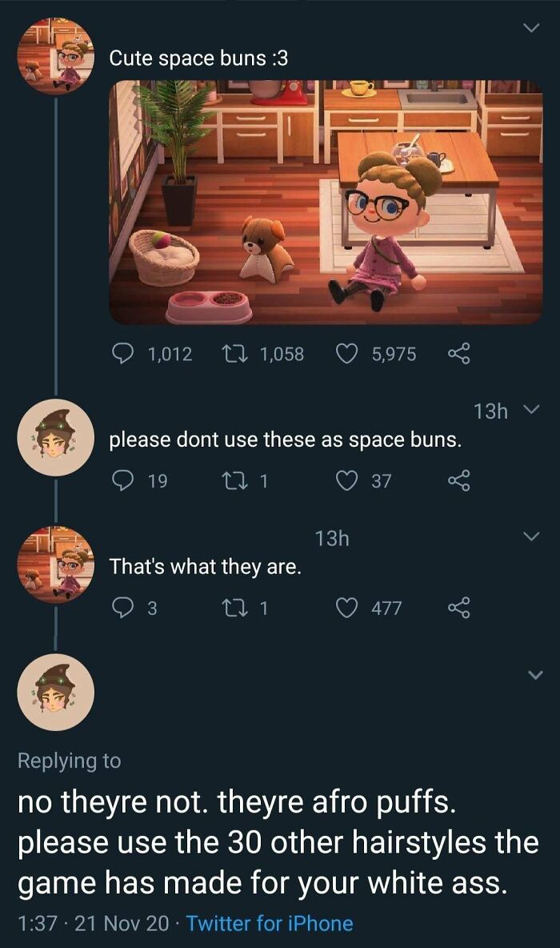Screen dimensions: 560x948
Task: Like the 'That's what they are' tweet
Action: click(x=348, y=607)
